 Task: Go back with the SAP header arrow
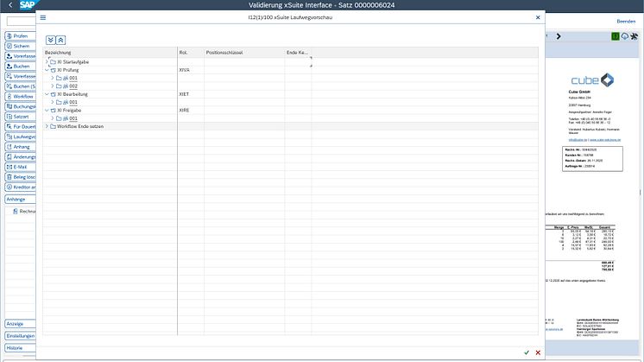10,5
